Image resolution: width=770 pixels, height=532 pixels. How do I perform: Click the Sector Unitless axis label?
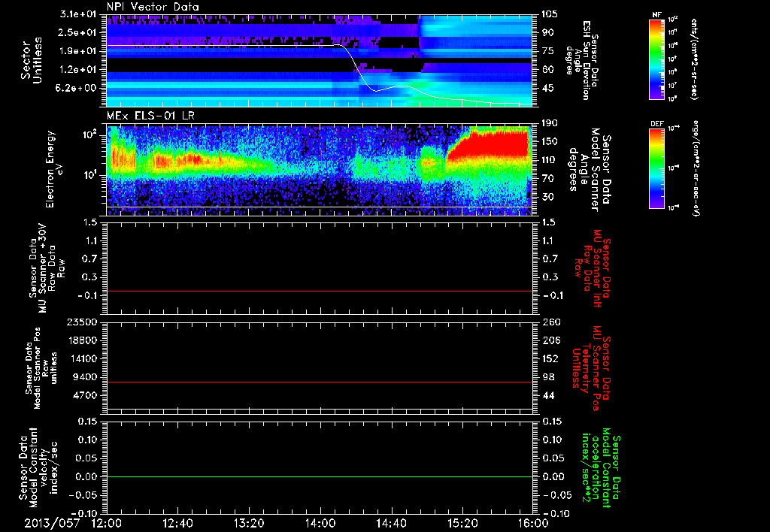tap(30, 59)
